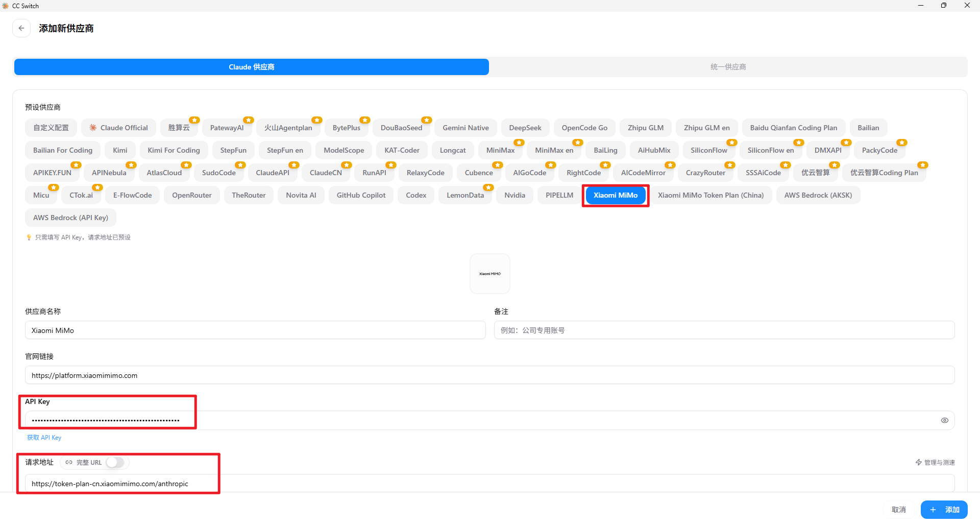
Task: Select RelaxyCode provider
Action: (426, 173)
